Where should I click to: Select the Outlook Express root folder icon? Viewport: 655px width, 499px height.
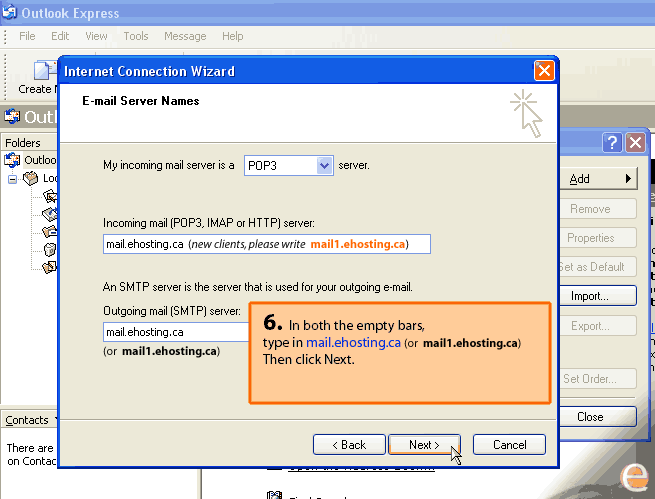[14, 160]
